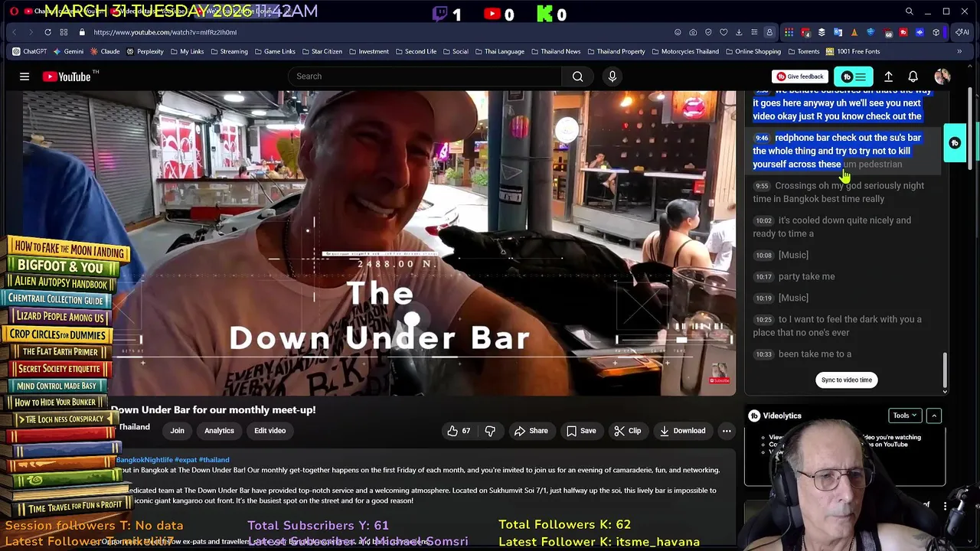Open the translate extension icon
980x551 pixels.
point(838,32)
